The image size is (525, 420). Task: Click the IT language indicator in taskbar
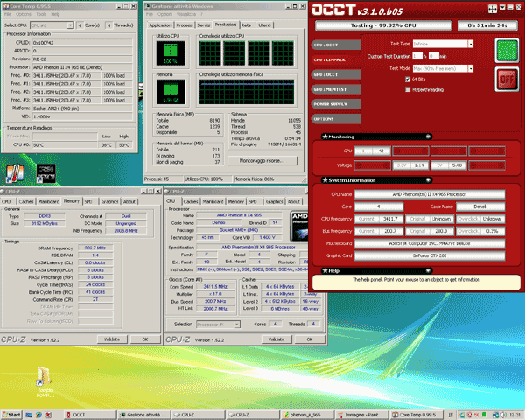coord(451,415)
